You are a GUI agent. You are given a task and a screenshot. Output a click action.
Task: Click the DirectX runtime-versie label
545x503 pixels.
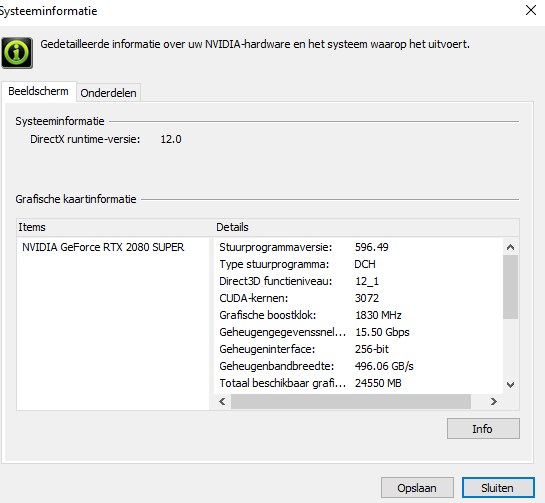coord(85,139)
